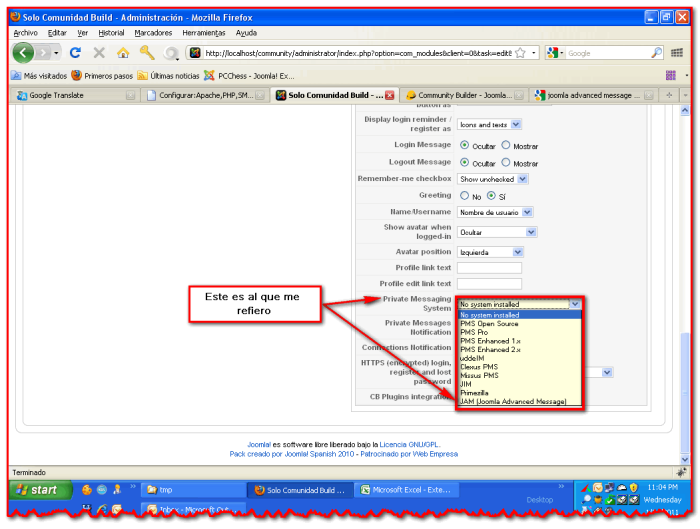Select Mostrar for Login Message
Screen dimensions: 700x529
[x=505, y=145]
